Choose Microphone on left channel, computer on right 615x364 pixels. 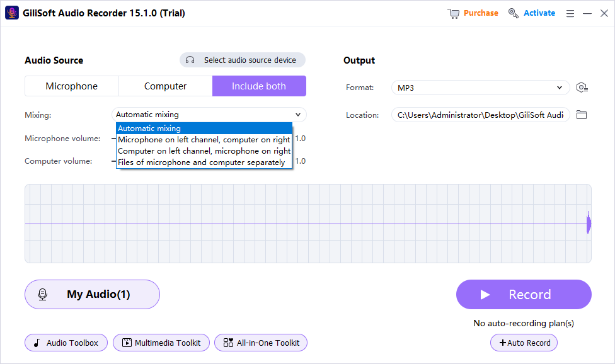coord(204,140)
